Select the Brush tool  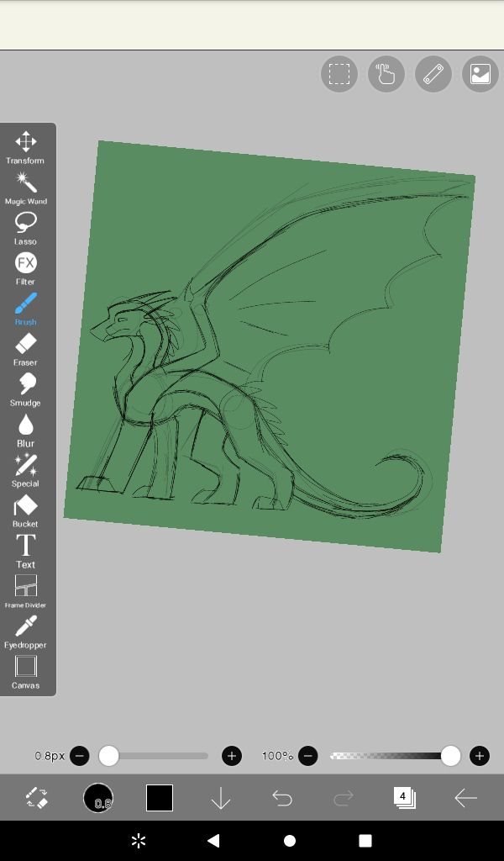pyautogui.click(x=25, y=309)
